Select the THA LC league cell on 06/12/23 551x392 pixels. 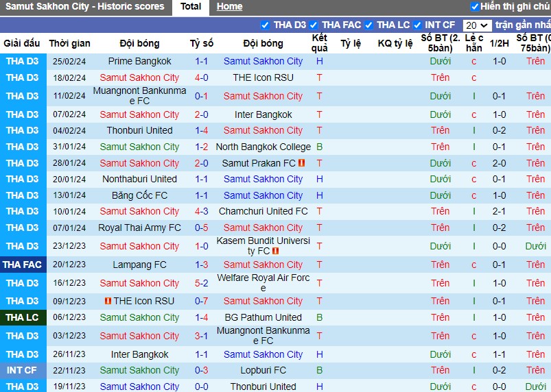tap(23, 317)
